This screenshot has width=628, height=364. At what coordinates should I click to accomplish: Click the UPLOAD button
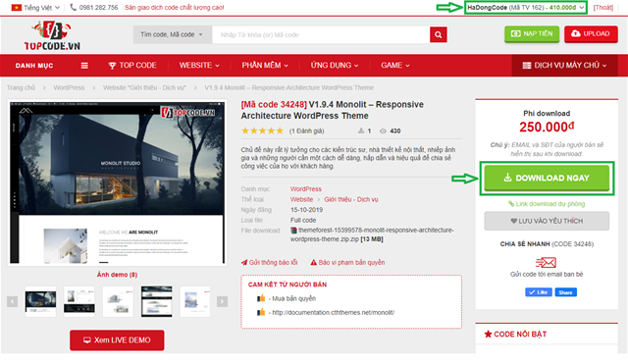tap(591, 34)
